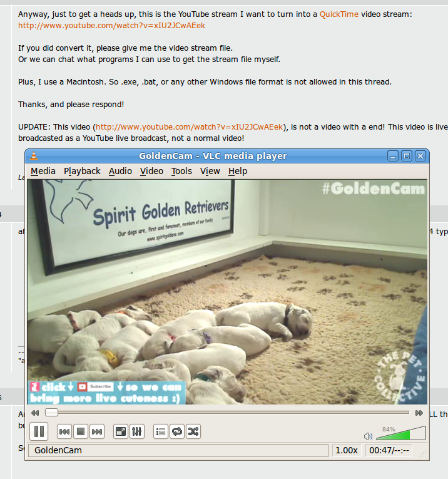Show extended settings equalizer dialog
Screen dimensions: 448x479
click(x=137, y=431)
